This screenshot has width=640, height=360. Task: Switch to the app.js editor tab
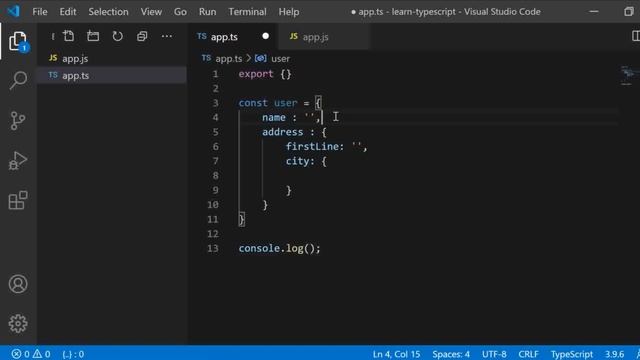pyautogui.click(x=323, y=37)
